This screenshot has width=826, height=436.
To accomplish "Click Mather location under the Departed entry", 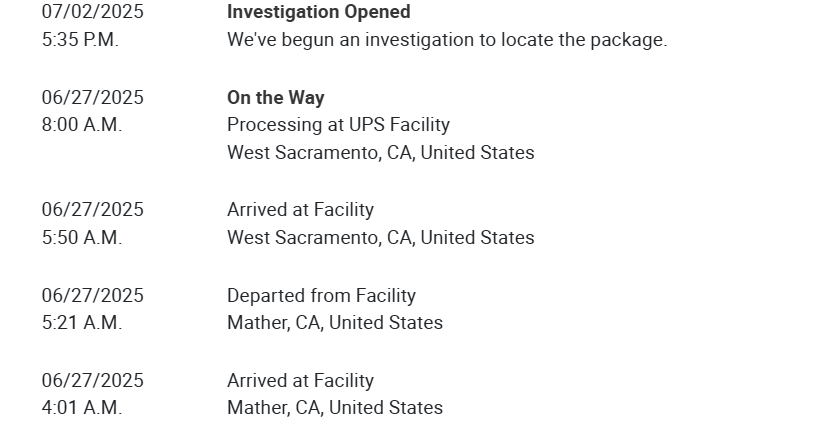I will pyautogui.click(x=334, y=323).
